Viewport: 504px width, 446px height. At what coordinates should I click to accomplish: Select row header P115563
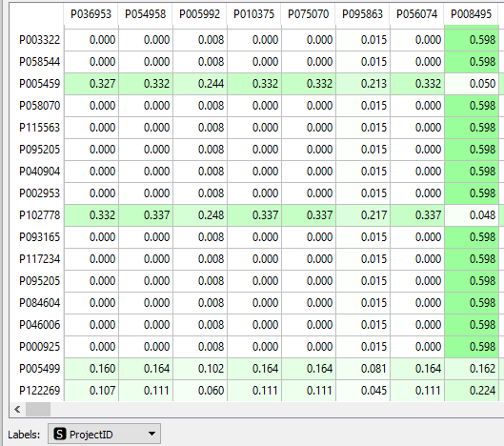[37, 128]
